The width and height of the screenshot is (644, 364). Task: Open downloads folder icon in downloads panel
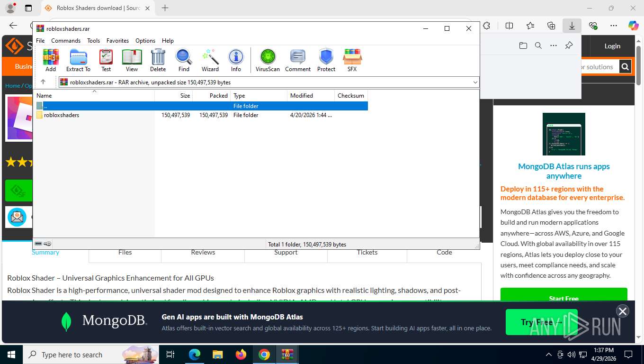click(523, 45)
